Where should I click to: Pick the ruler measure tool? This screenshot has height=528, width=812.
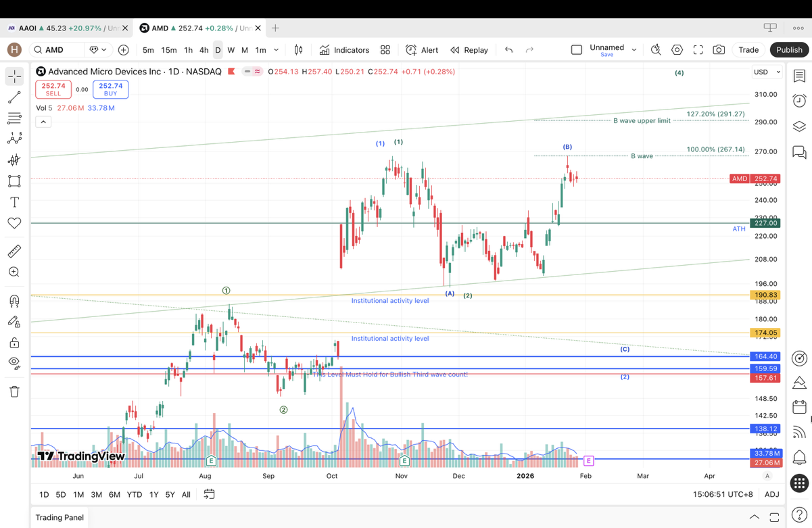[14, 251]
